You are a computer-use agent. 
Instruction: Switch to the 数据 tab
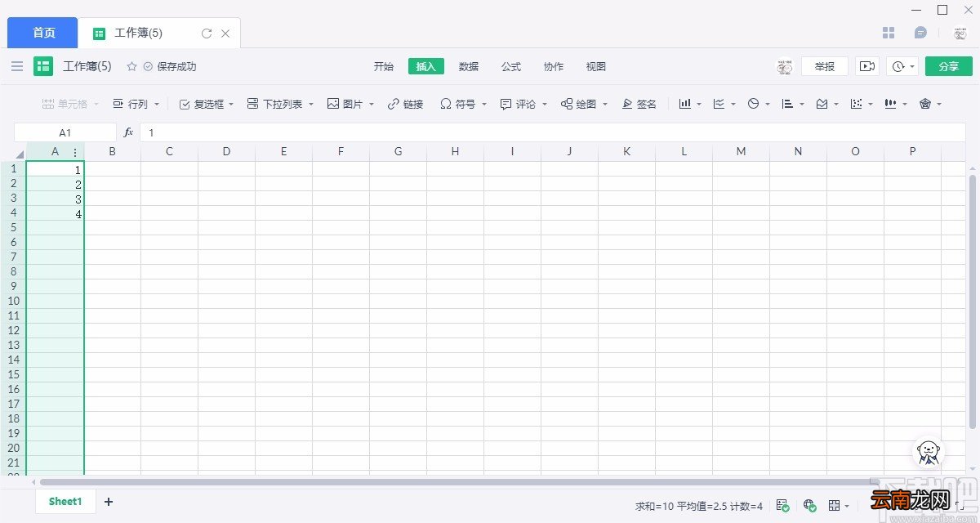(x=469, y=66)
